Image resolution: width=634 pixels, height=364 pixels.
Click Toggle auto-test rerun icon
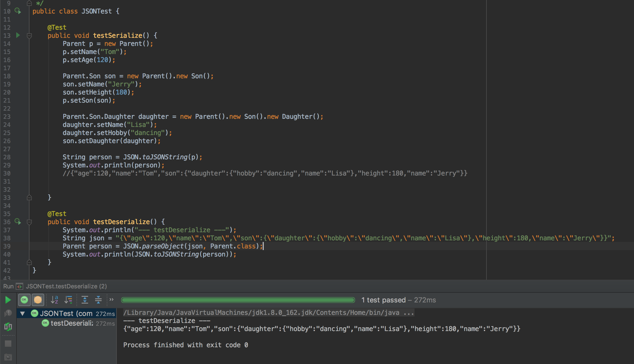[8, 327]
